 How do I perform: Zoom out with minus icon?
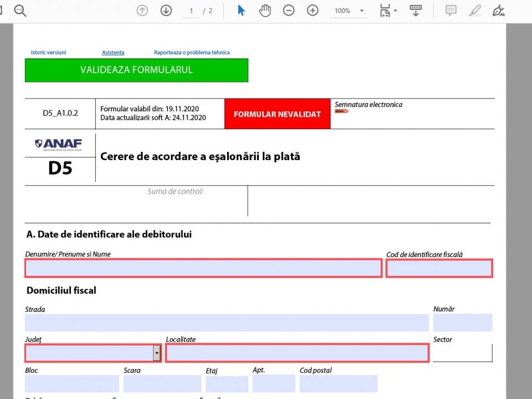click(289, 11)
